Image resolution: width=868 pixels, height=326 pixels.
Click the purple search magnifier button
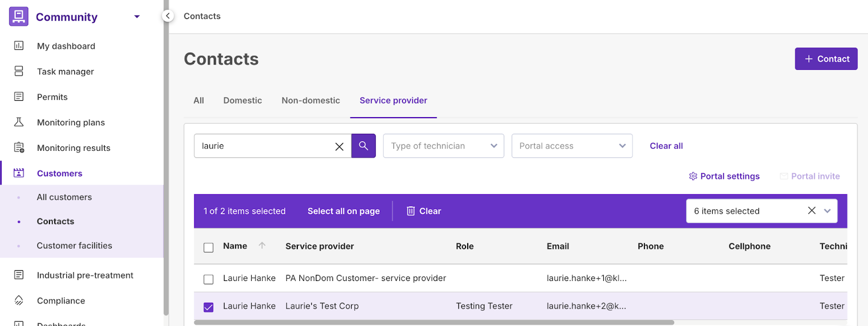363,146
